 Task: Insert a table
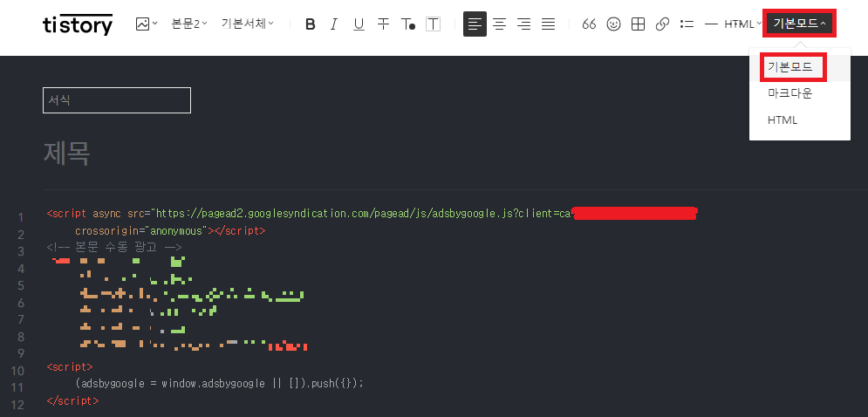639,24
